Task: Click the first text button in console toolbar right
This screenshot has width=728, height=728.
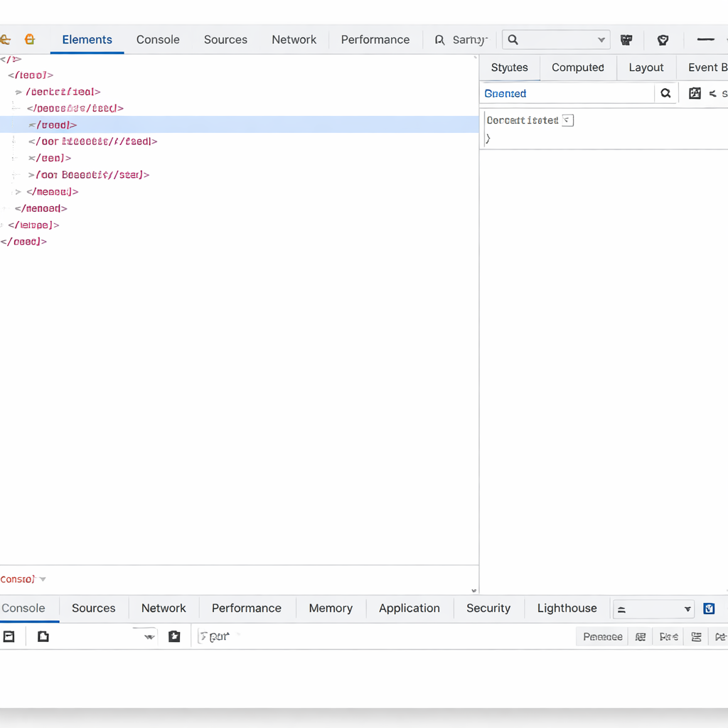Action: (602, 636)
